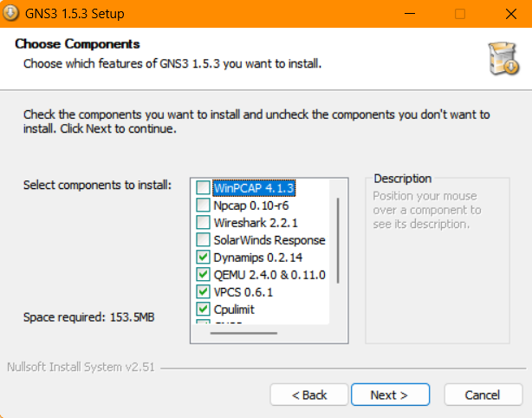Select the Cpulimit label
The width and height of the screenshot is (532, 418).
pyautogui.click(x=234, y=310)
